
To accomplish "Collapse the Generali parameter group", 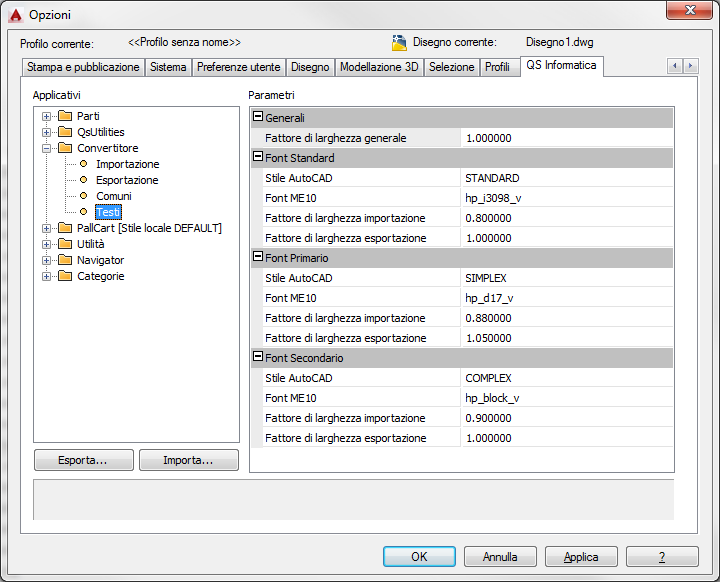I will point(258,116).
